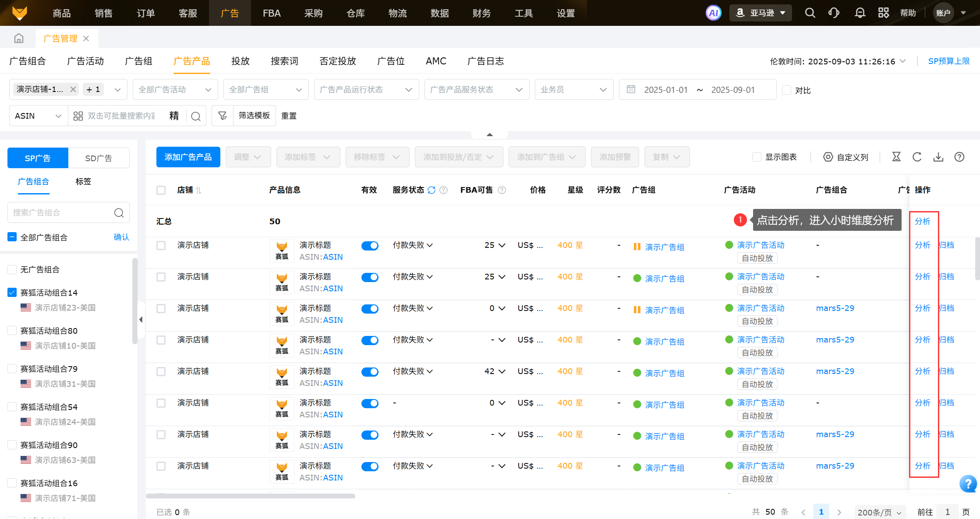Switch to the 搜索词 tab

[x=284, y=61]
